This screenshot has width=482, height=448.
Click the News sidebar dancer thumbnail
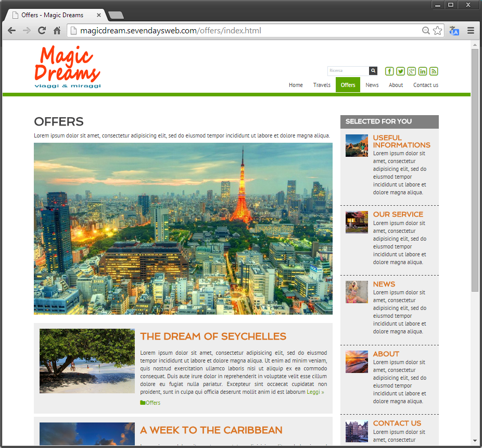[357, 292]
